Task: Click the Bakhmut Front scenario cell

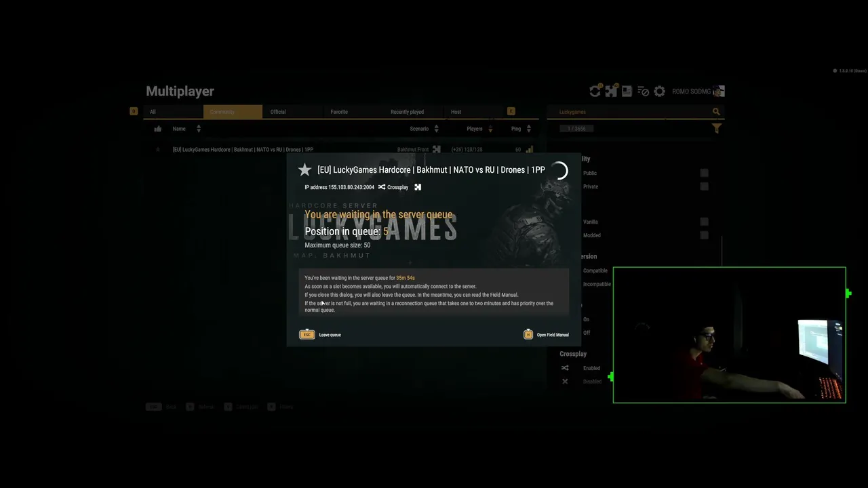Action: [x=413, y=150]
